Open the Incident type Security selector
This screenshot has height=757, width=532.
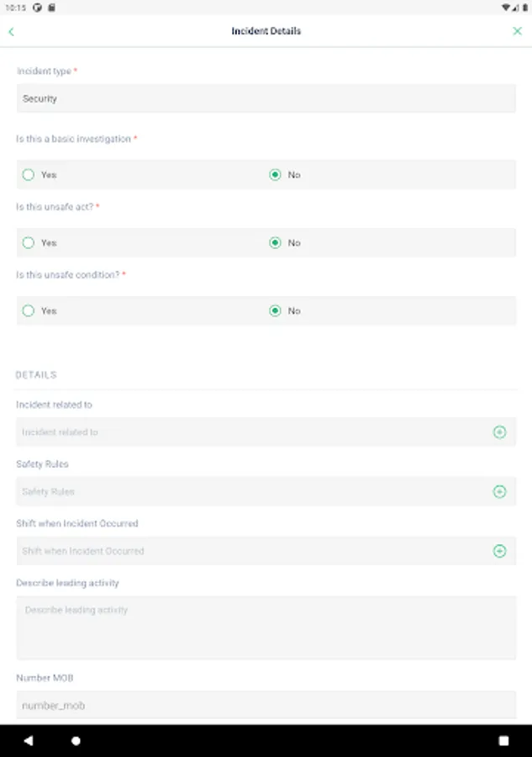[x=266, y=98]
